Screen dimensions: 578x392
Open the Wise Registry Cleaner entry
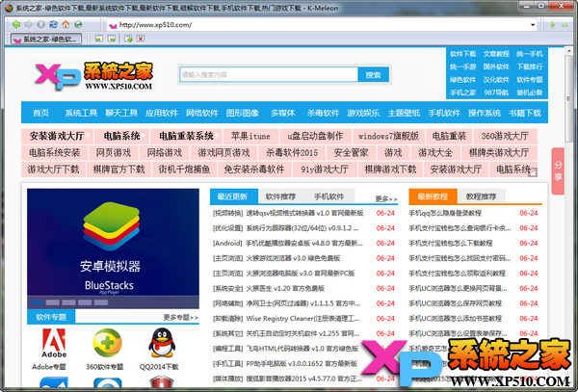302,318
